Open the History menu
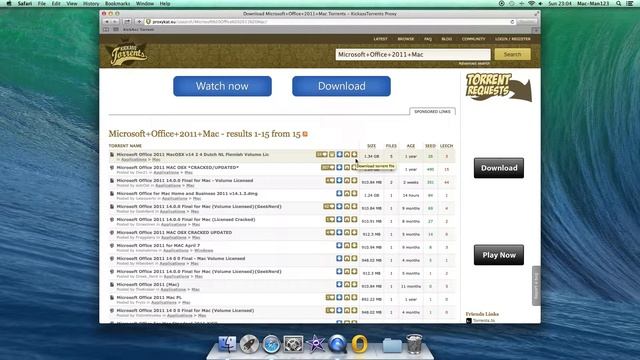The image size is (640, 360). point(91,3)
